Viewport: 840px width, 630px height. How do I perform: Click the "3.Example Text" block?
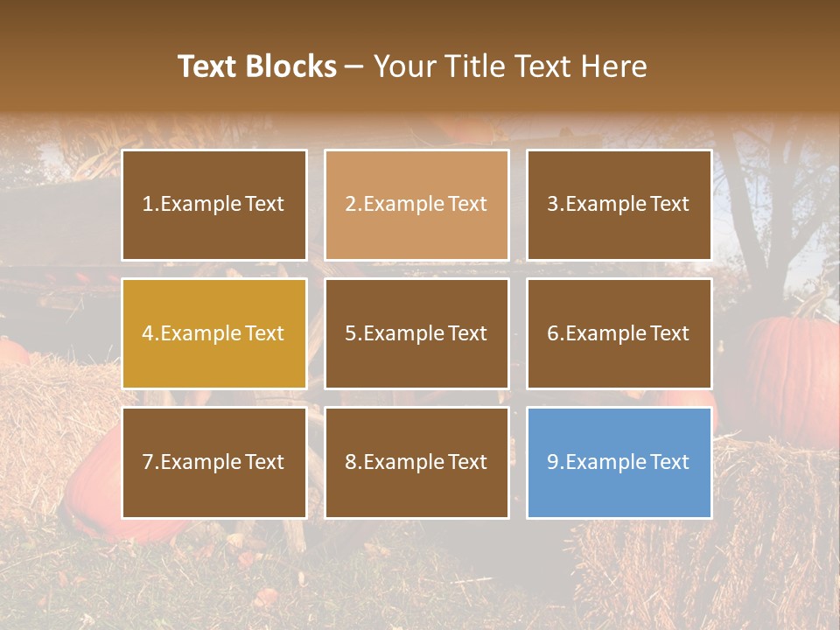pos(619,205)
